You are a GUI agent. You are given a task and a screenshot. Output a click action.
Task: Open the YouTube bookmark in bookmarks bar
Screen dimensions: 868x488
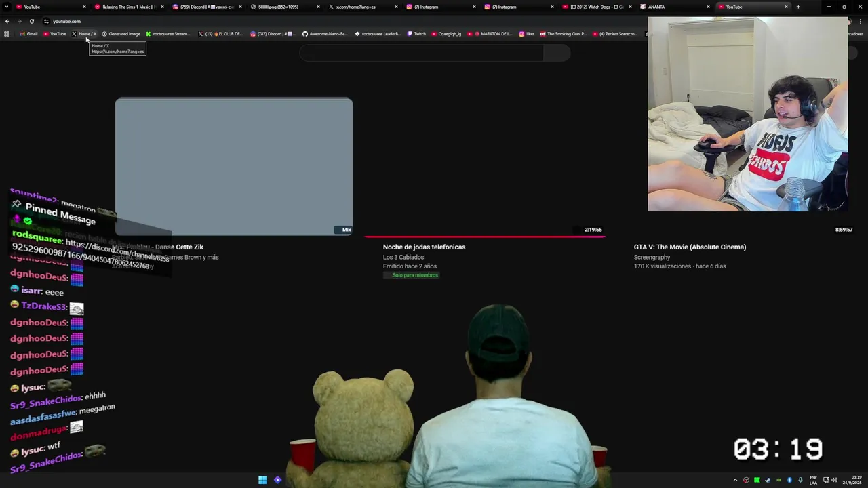pos(54,34)
